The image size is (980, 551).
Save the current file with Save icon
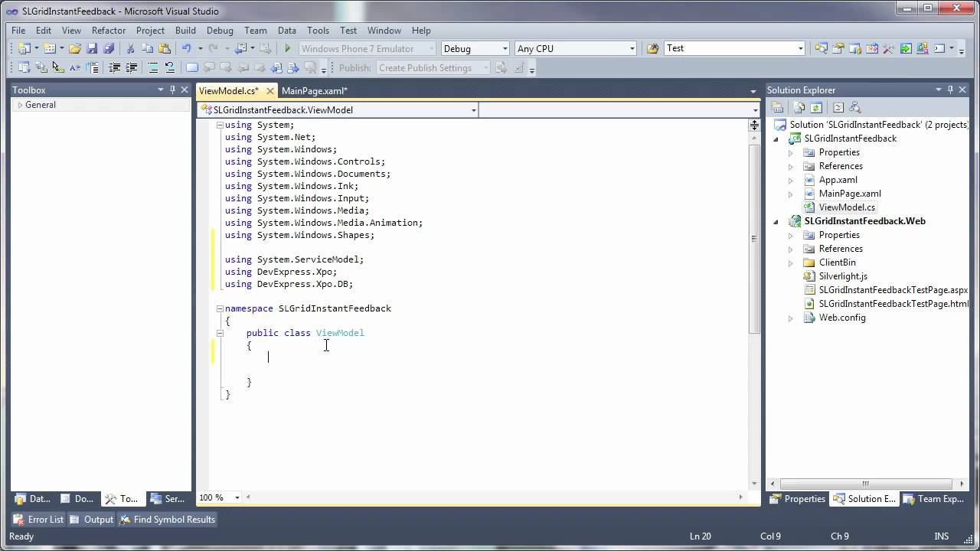click(92, 48)
